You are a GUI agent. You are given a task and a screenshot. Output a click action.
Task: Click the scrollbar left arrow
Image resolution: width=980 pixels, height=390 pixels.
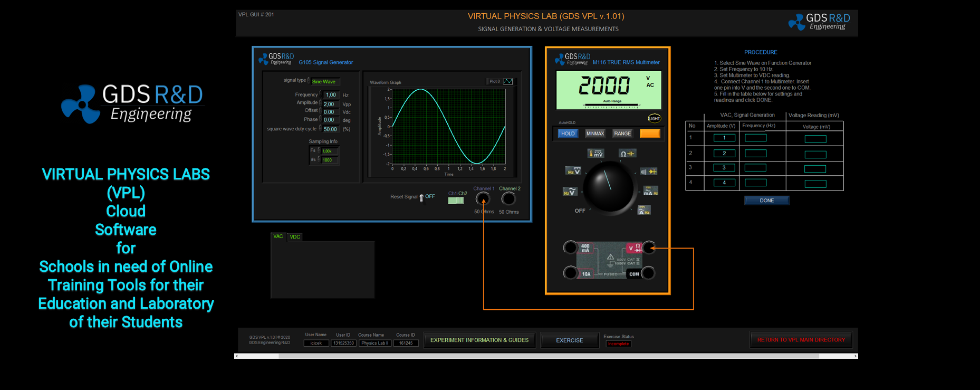click(x=237, y=356)
